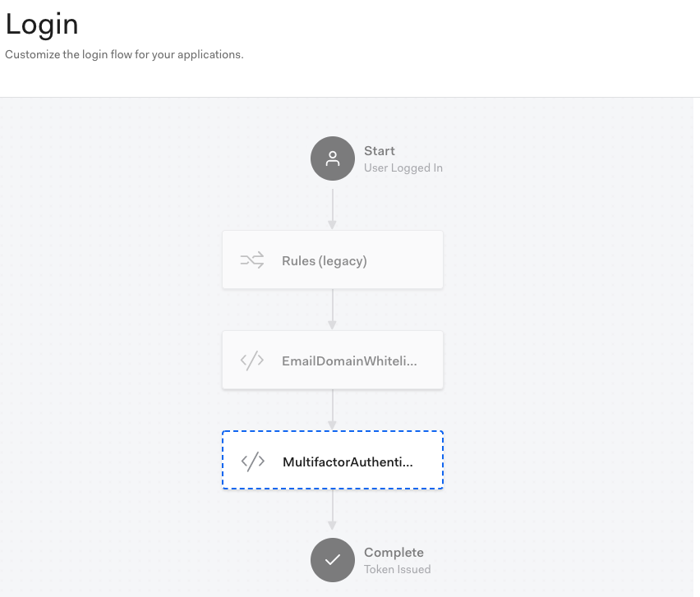Click the code icon on MultifactorAuthenti action
This screenshot has height=597, width=700.
coord(251,460)
